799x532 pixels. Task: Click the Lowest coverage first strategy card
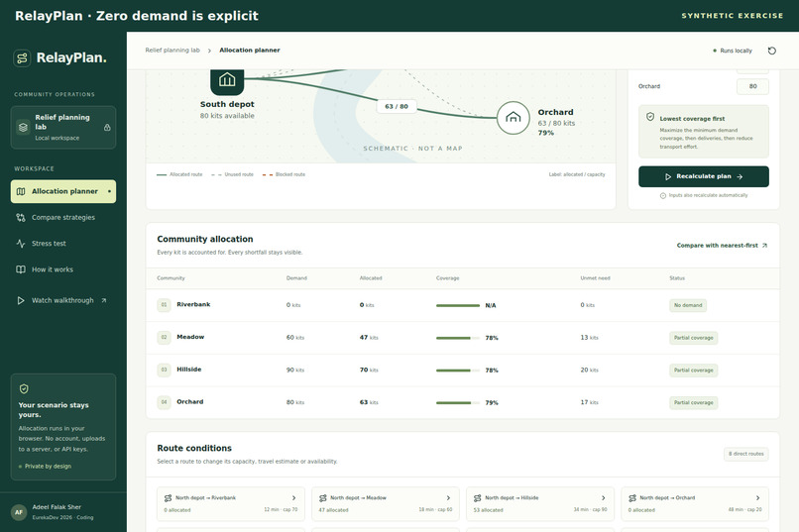click(x=704, y=132)
